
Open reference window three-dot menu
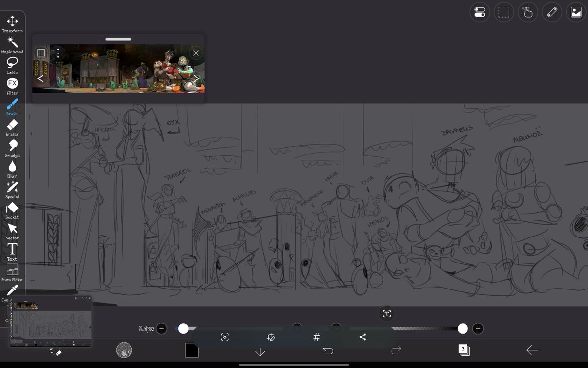(58, 53)
